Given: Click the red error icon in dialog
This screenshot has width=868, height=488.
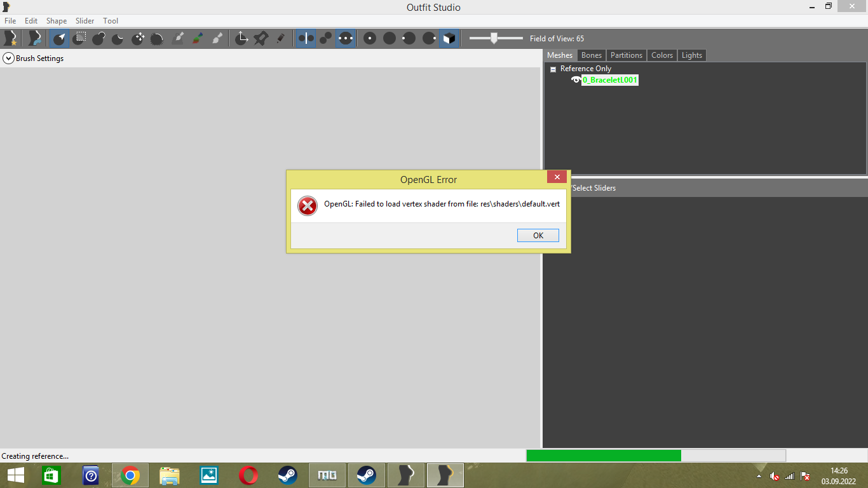Looking at the screenshot, I should coord(308,205).
